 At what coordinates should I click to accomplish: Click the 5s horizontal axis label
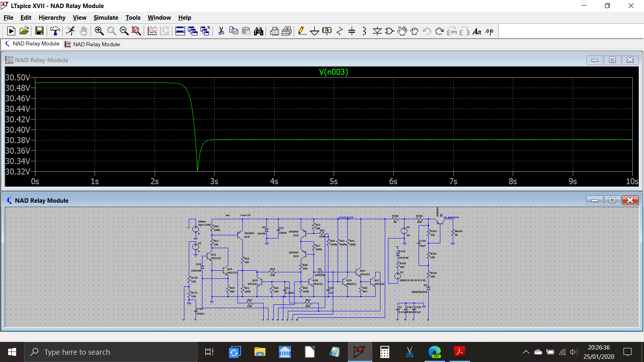[x=334, y=181]
